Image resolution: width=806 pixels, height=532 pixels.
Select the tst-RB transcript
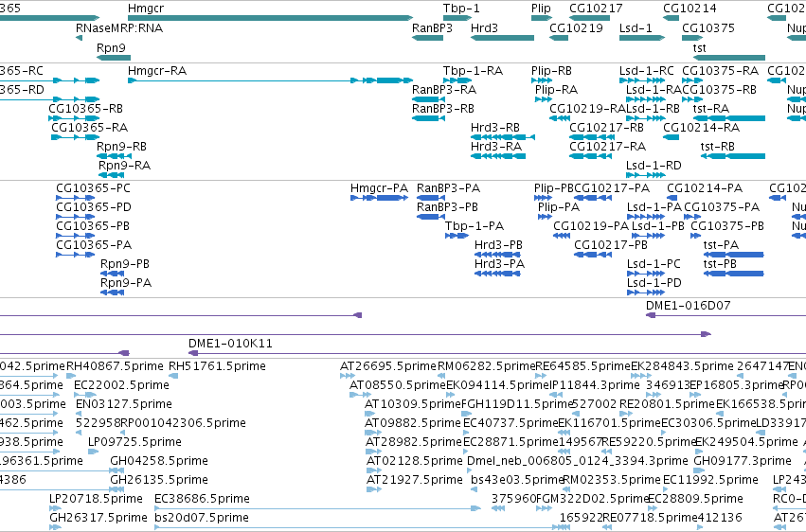pyautogui.click(x=733, y=156)
